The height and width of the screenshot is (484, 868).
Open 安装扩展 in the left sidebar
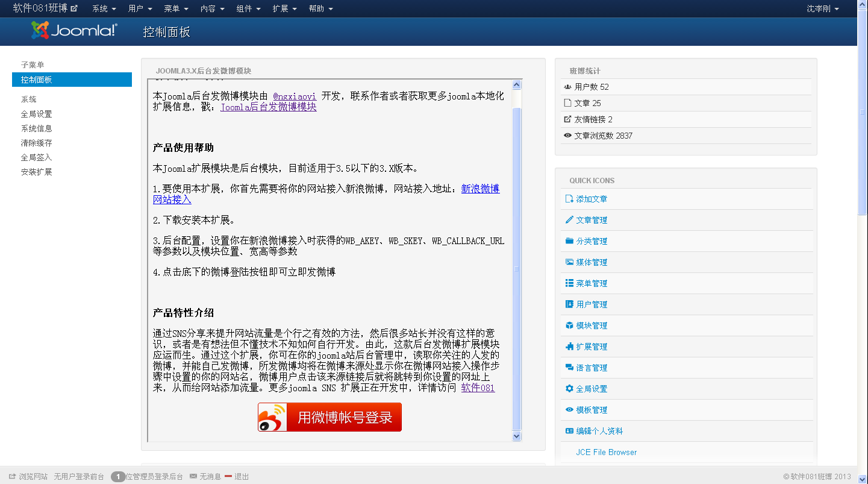point(36,172)
